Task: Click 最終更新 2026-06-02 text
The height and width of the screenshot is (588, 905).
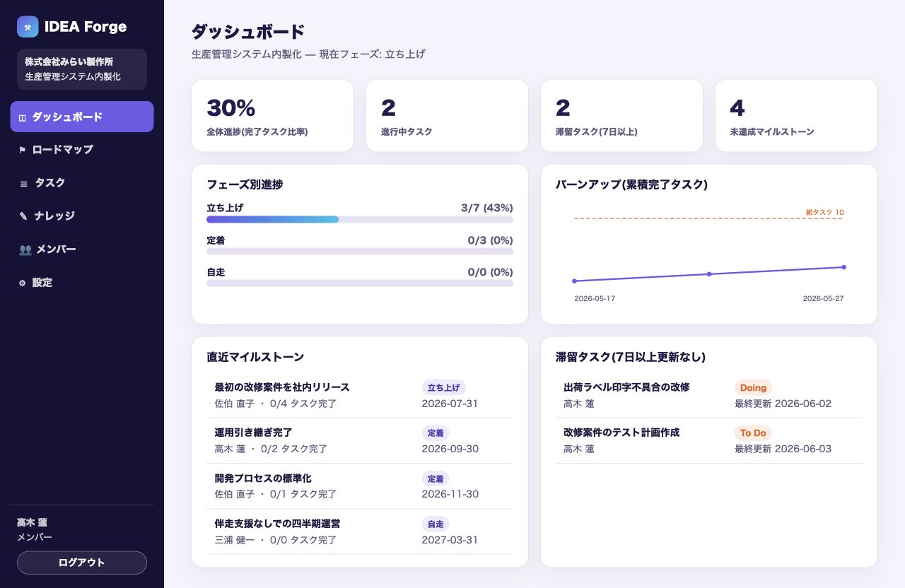Action: [783, 404]
